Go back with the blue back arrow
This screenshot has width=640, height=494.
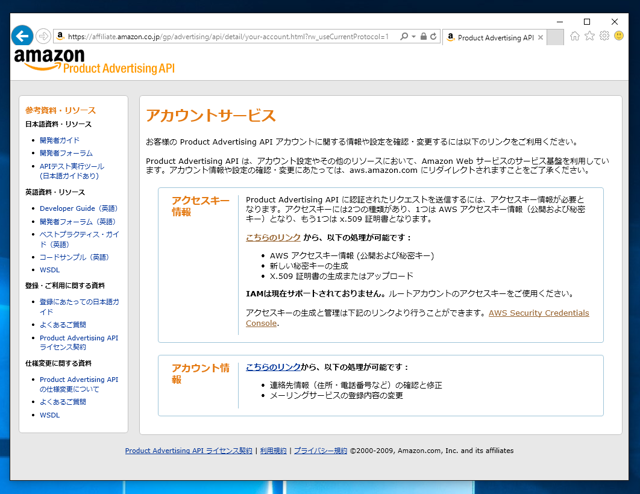click(22, 36)
